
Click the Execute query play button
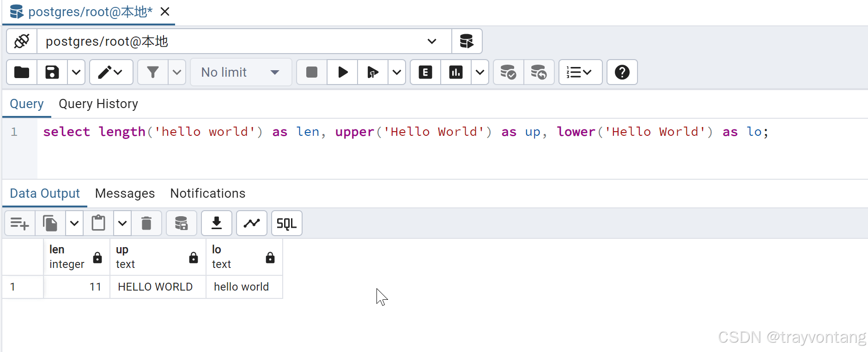coord(342,72)
